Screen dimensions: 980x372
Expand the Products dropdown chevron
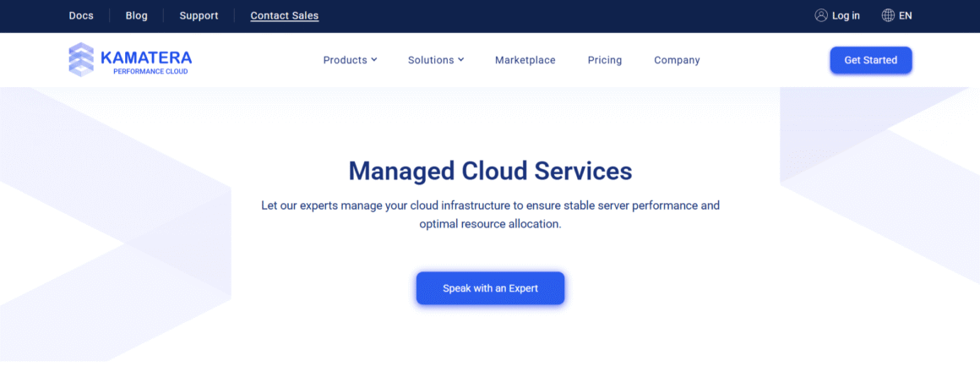tap(373, 60)
